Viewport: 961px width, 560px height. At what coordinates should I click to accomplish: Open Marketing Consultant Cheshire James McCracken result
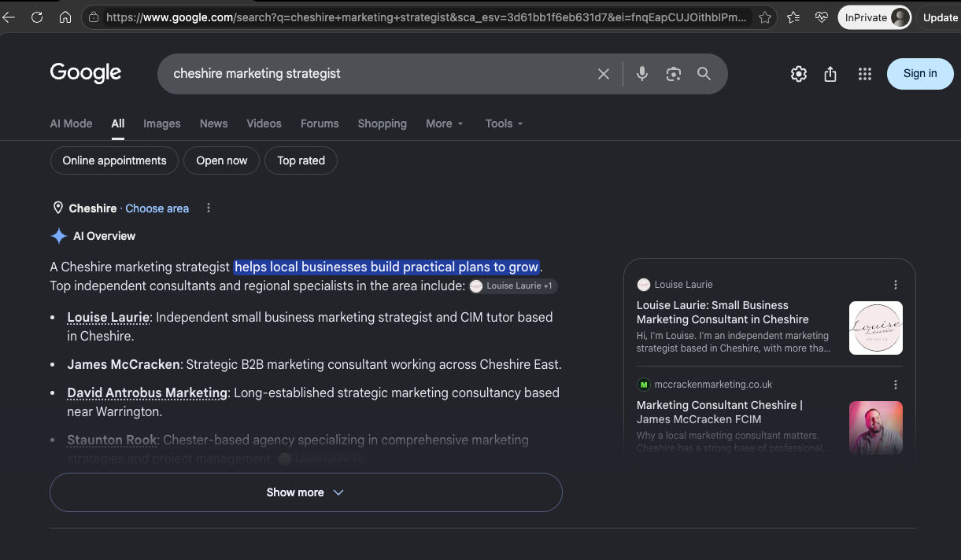[719, 412]
